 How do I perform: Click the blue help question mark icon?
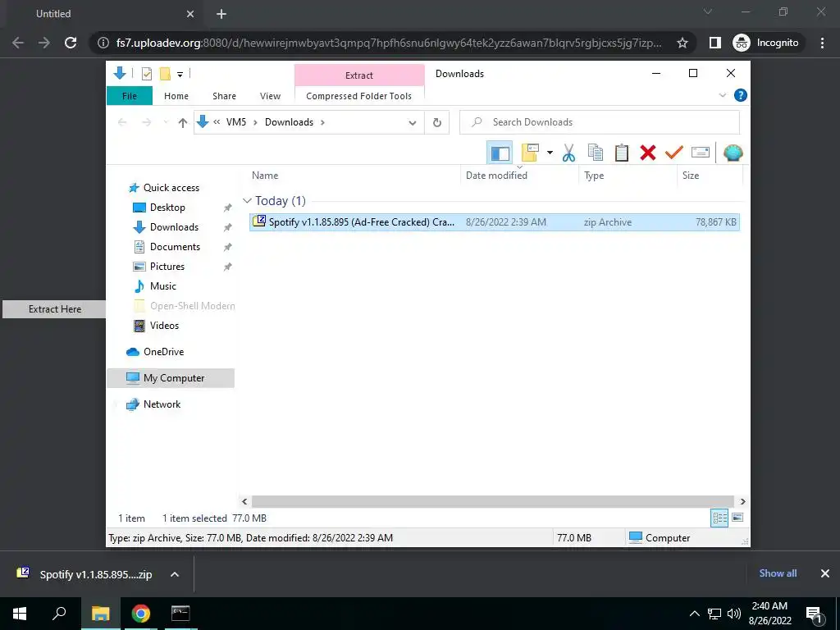click(x=741, y=95)
